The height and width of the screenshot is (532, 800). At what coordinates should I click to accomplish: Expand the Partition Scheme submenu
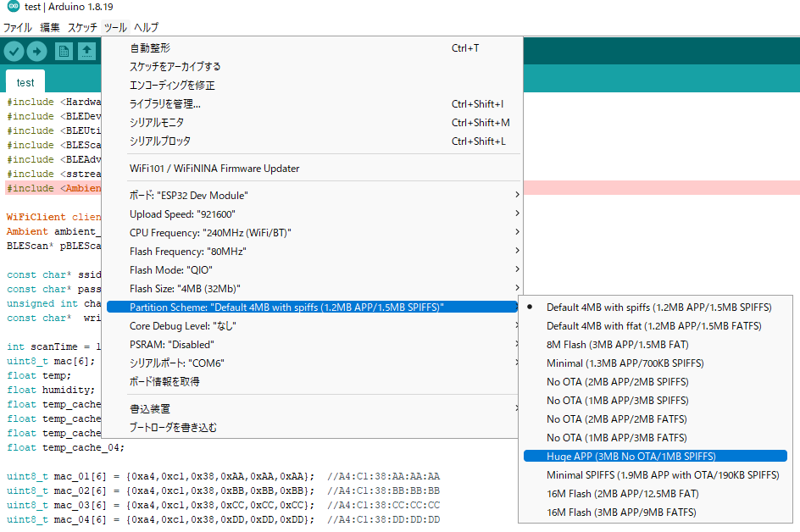[x=312, y=307]
